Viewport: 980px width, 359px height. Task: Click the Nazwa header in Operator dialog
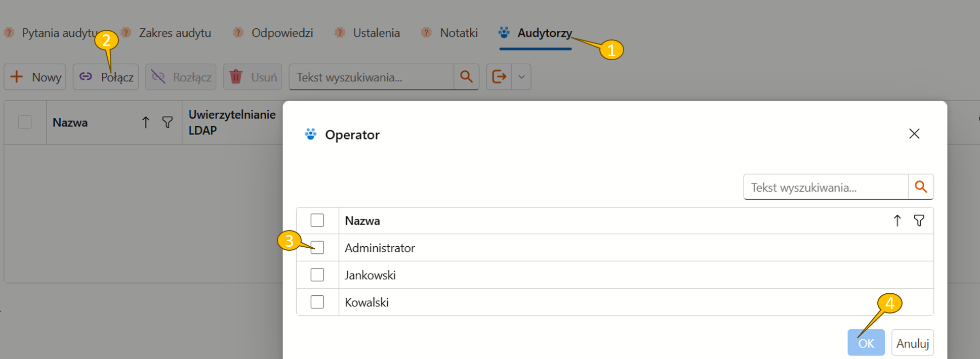tap(362, 221)
